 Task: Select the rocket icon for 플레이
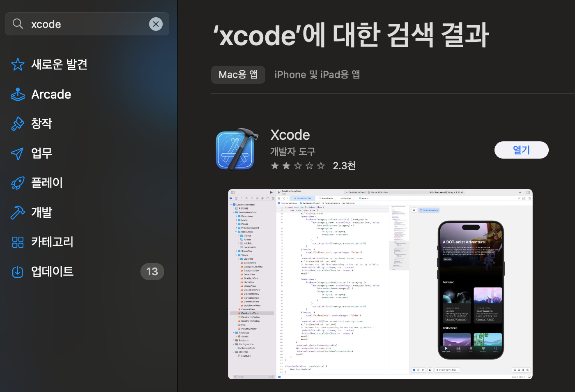tap(18, 183)
